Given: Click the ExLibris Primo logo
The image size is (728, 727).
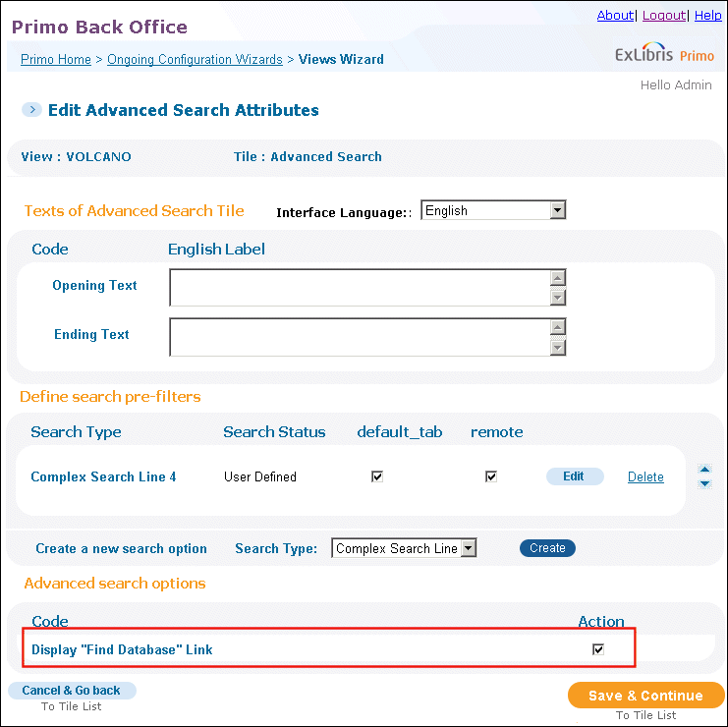Looking at the screenshot, I should (664, 53).
